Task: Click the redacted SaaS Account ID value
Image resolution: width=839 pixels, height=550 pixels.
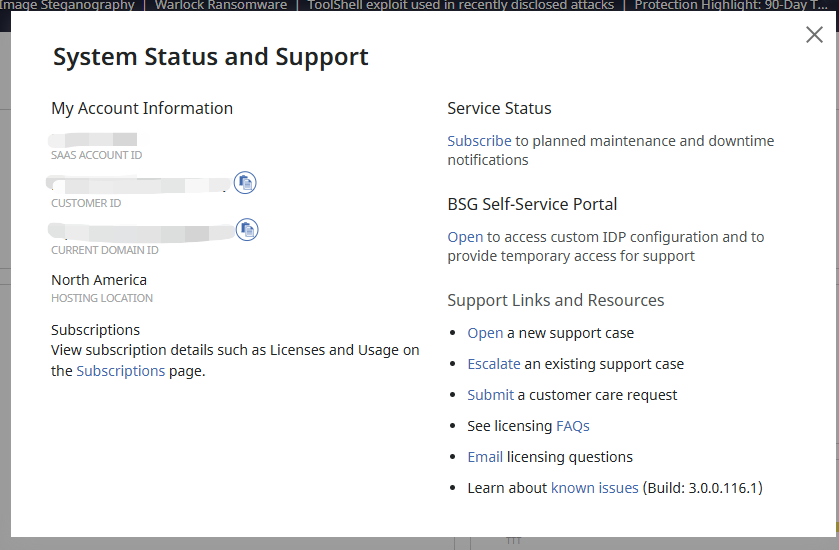Action: 94,139
